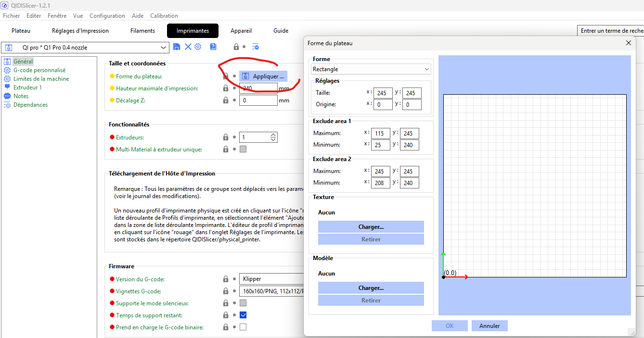Viewport: 644px width, 338px height.
Task: Open help icon with the question mark
Action: pos(213,47)
